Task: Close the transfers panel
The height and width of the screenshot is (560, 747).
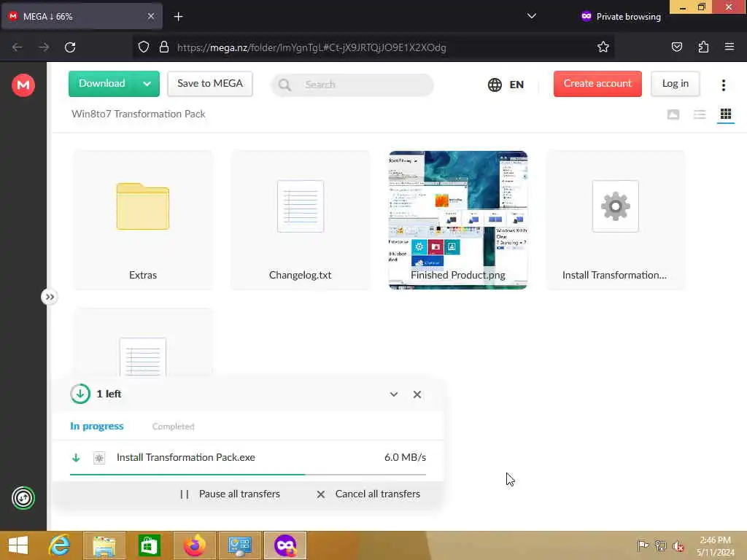Action: 417,394
